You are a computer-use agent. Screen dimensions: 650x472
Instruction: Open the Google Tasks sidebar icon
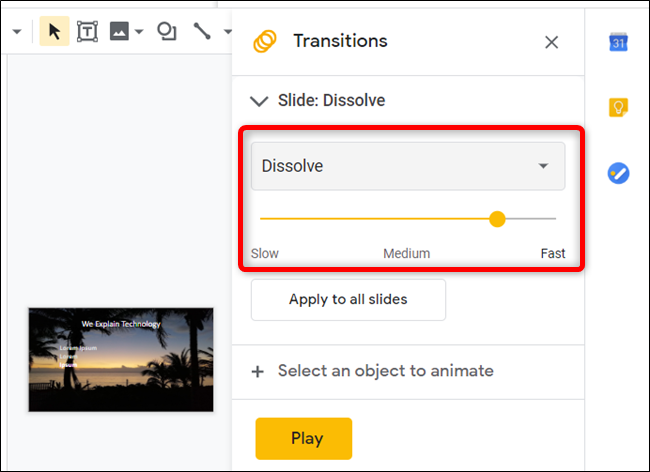pyautogui.click(x=619, y=173)
